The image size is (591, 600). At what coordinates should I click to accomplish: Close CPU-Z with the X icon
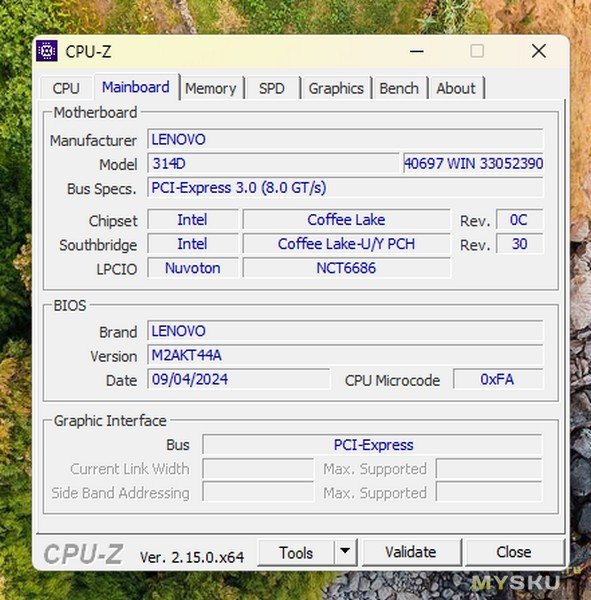(539, 51)
